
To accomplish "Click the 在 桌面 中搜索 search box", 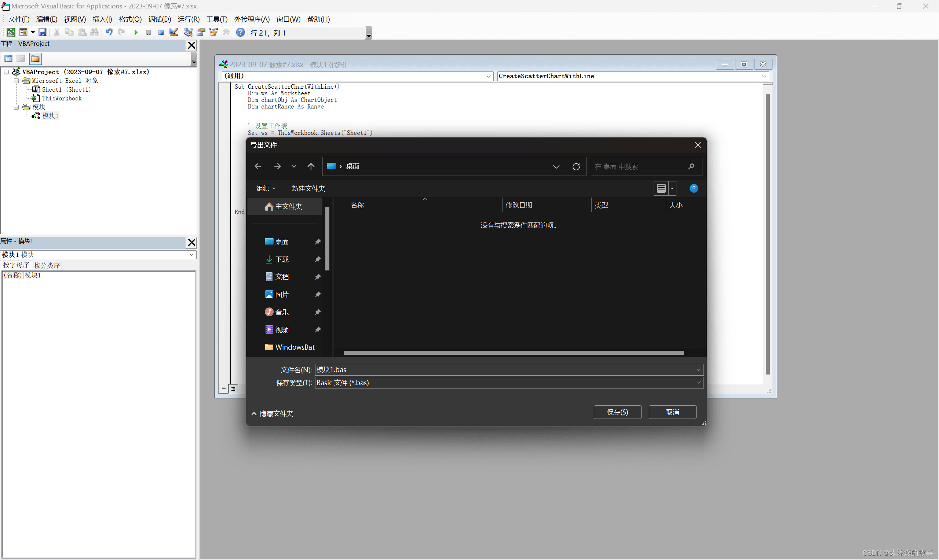I will point(646,166).
